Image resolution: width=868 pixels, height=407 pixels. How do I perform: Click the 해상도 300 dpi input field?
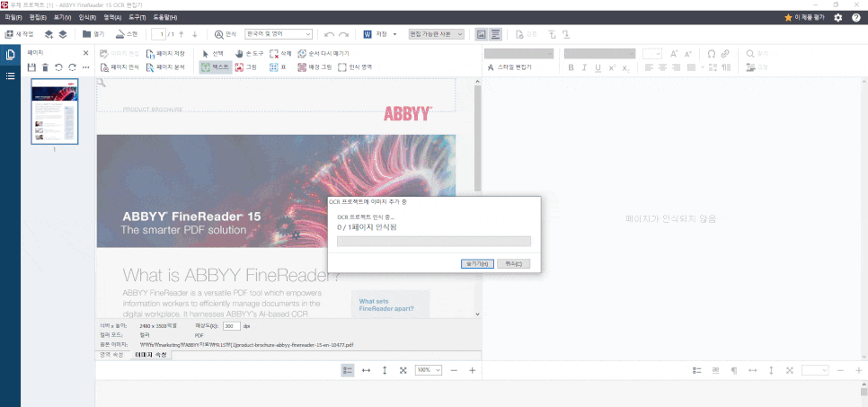[x=232, y=326]
